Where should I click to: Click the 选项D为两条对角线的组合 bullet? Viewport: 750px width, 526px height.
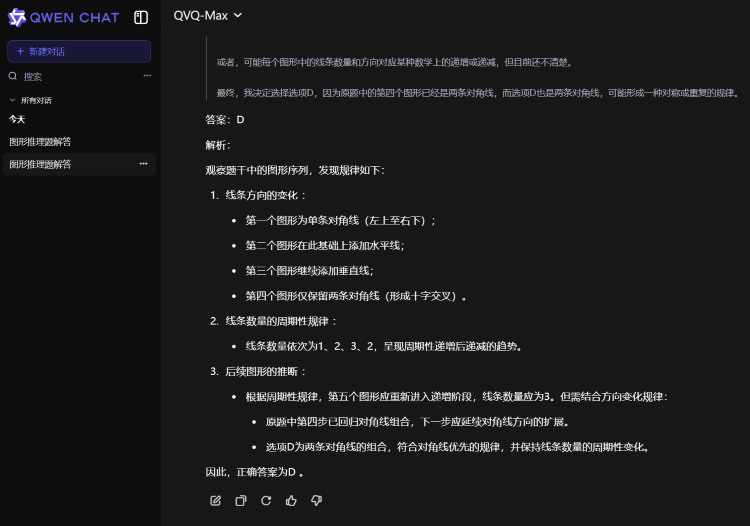457,447
